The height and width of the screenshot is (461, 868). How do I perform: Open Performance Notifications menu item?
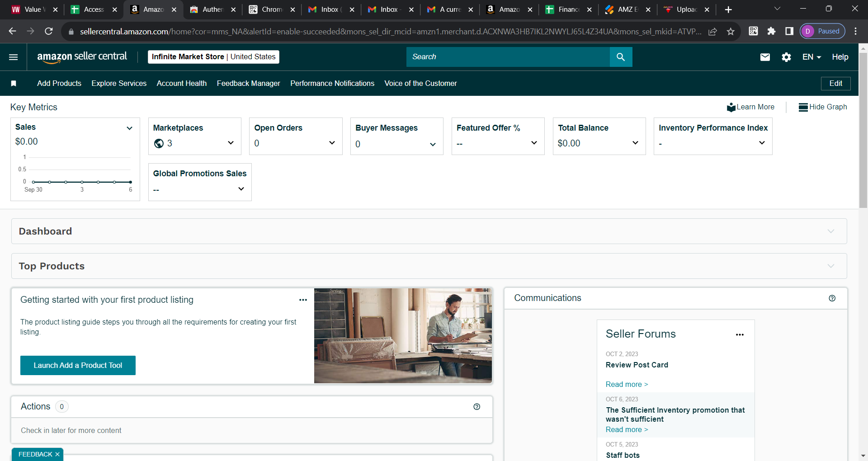[x=332, y=83]
